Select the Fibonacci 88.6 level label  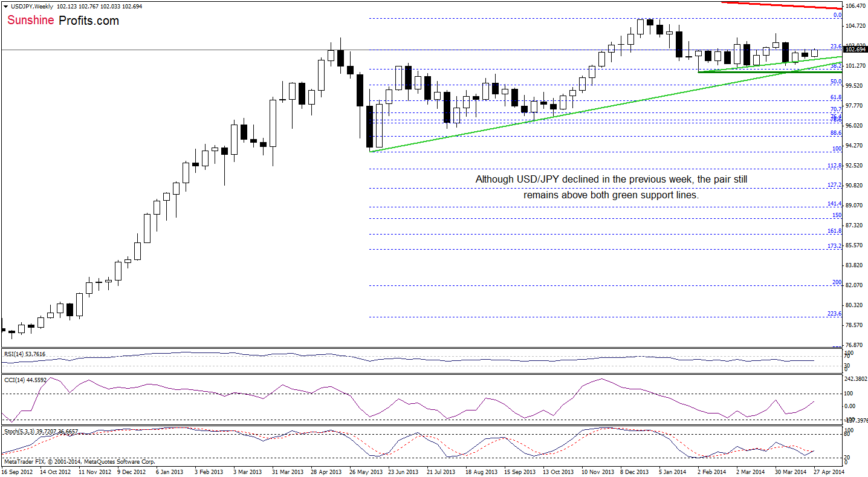pos(837,133)
